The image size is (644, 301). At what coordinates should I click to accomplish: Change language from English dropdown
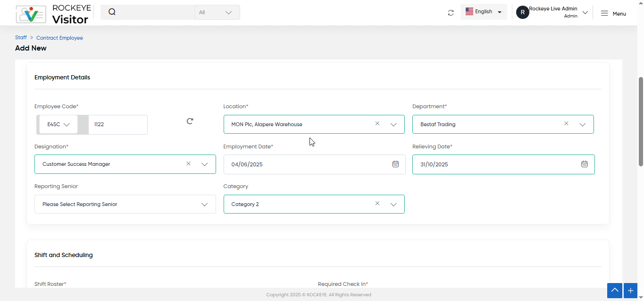(484, 12)
